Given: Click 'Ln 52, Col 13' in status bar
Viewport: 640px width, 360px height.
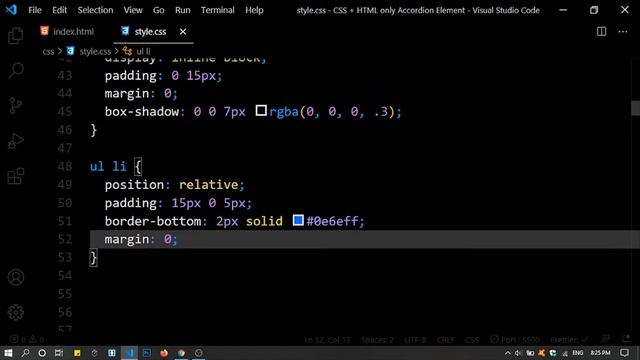Looking at the screenshot, I should [x=327, y=340].
